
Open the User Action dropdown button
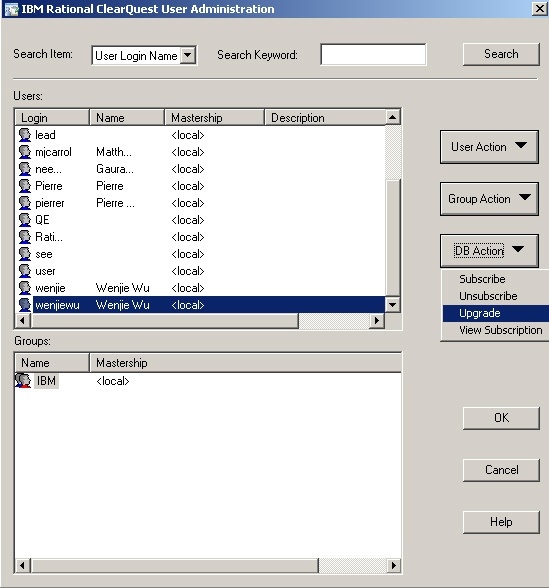[x=489, y=147]
